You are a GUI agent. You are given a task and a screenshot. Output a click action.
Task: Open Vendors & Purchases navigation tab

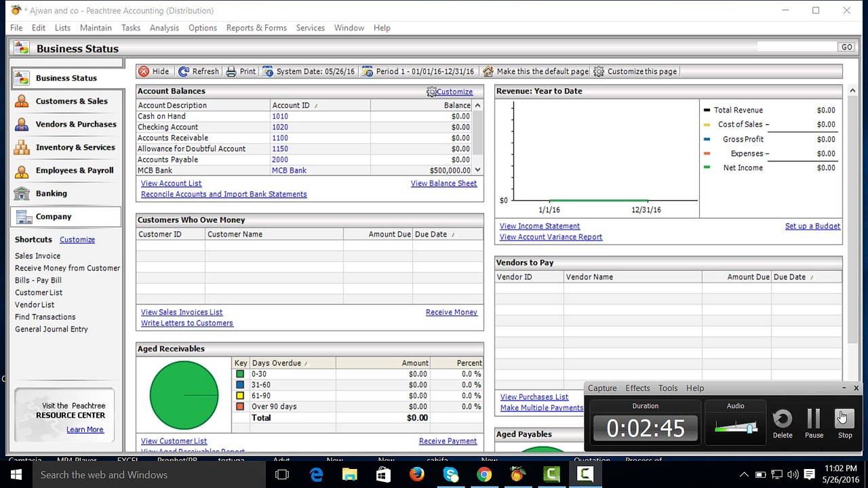point(66,124)
